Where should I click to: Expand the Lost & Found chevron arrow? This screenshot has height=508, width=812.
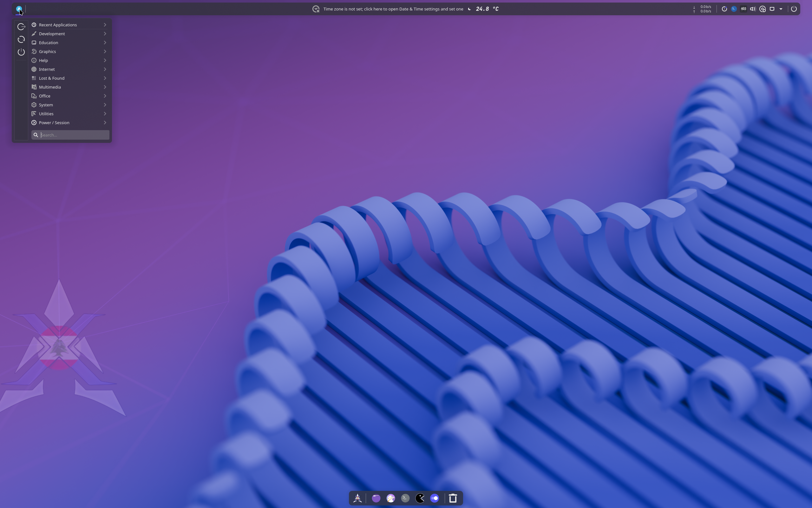(105, 78)
